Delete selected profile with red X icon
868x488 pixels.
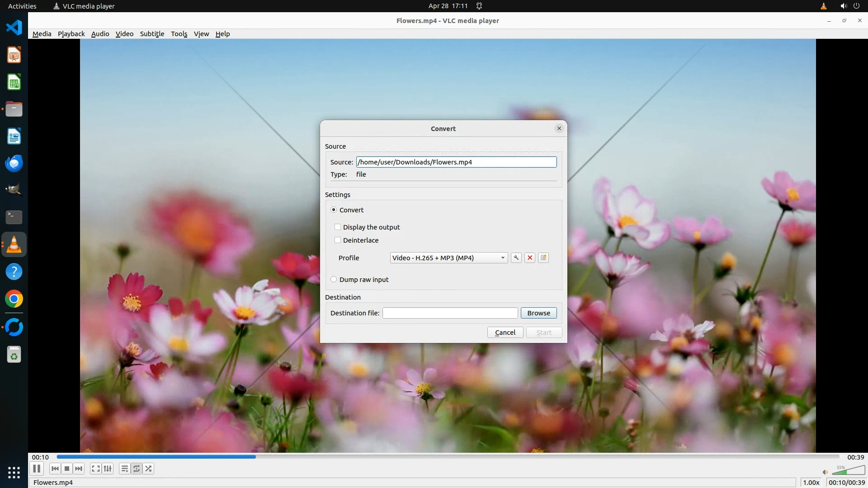tap(530, 258)
